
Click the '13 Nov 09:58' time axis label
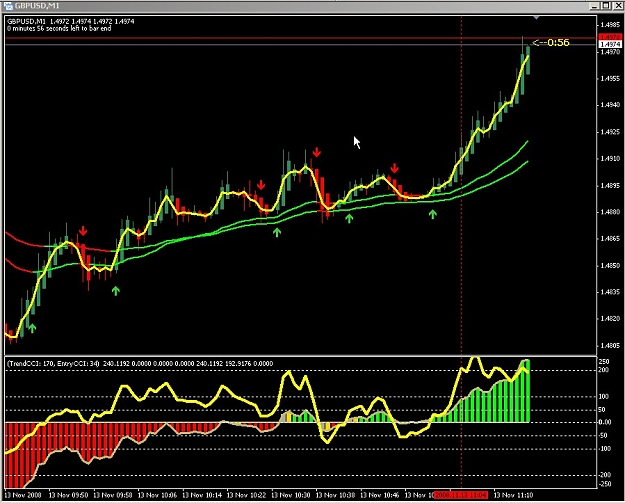pos(113,495)
